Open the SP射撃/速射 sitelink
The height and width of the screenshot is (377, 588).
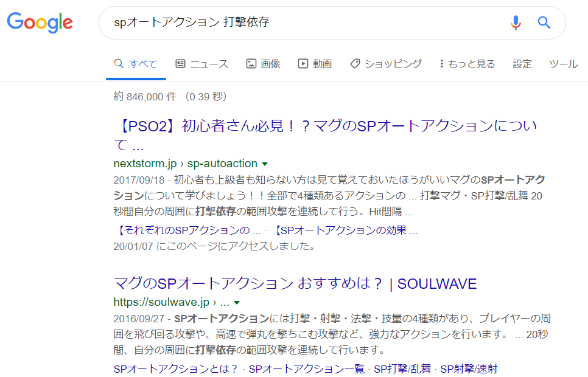(x=469, y=368)
